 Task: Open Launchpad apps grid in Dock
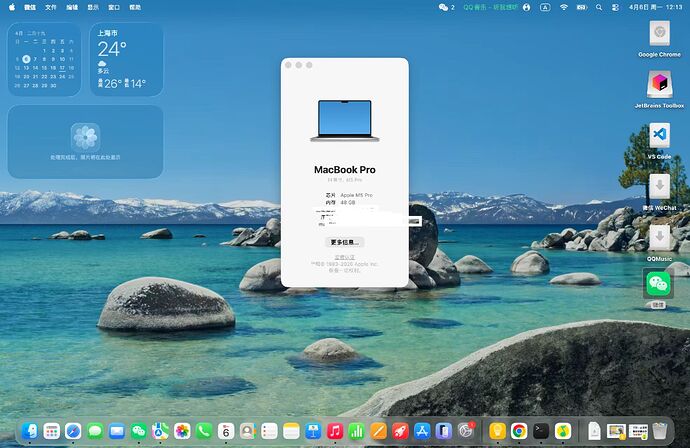pos(51,431)
